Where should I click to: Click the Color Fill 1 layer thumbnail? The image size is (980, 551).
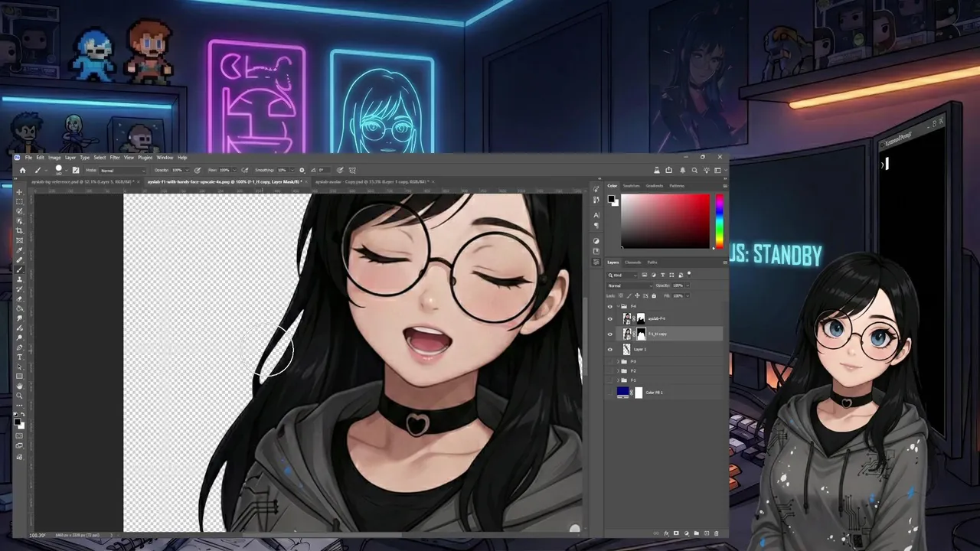[x=622, y=392]
